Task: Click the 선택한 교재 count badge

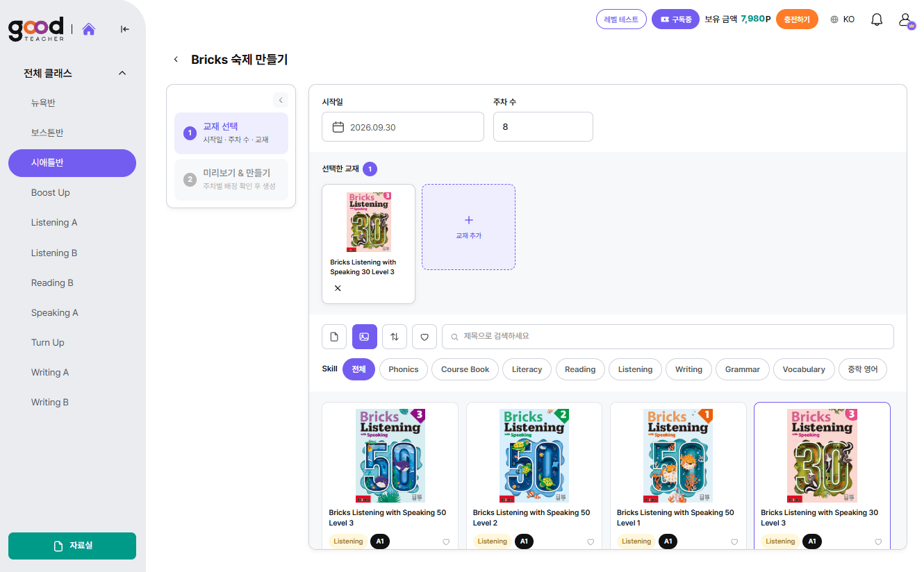Action: pyautogui.click(x=370, y=169)
